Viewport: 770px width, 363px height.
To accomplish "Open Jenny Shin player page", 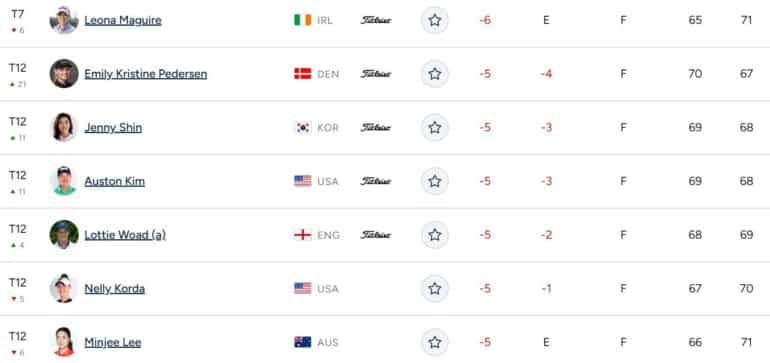I will (113, 128).
